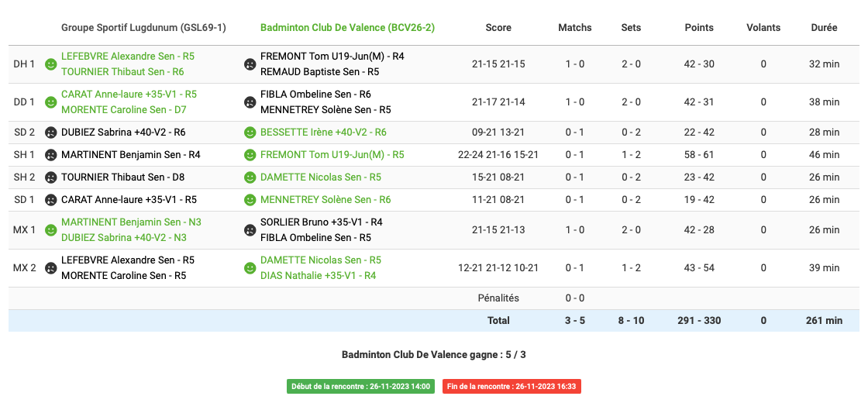868x403 pixels.
Task: Click the Fin de la rencontre red badge
Action: [512, 387]
